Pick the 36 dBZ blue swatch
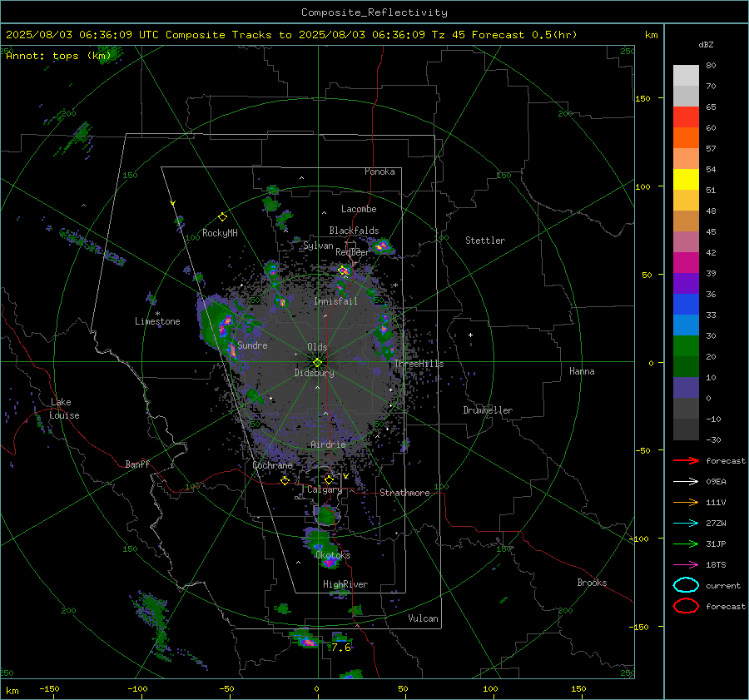The height and width of the screenshot is (700, 749). [x=686, y=304]
